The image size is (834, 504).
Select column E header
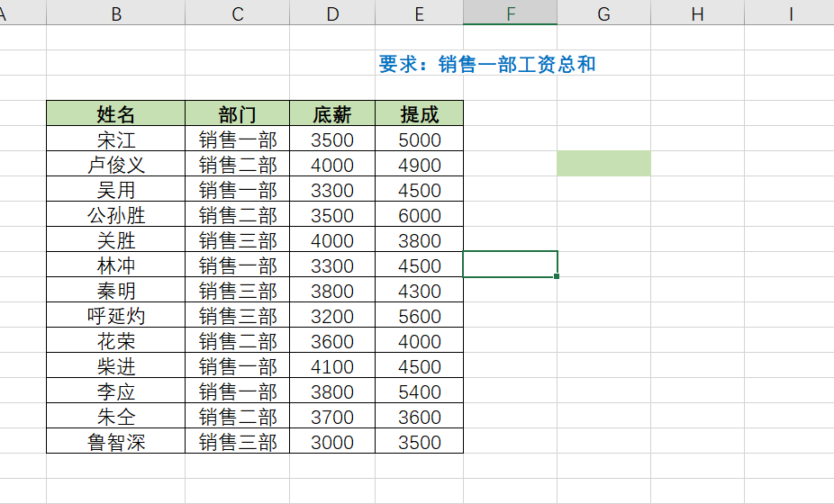tap(419, 13)
